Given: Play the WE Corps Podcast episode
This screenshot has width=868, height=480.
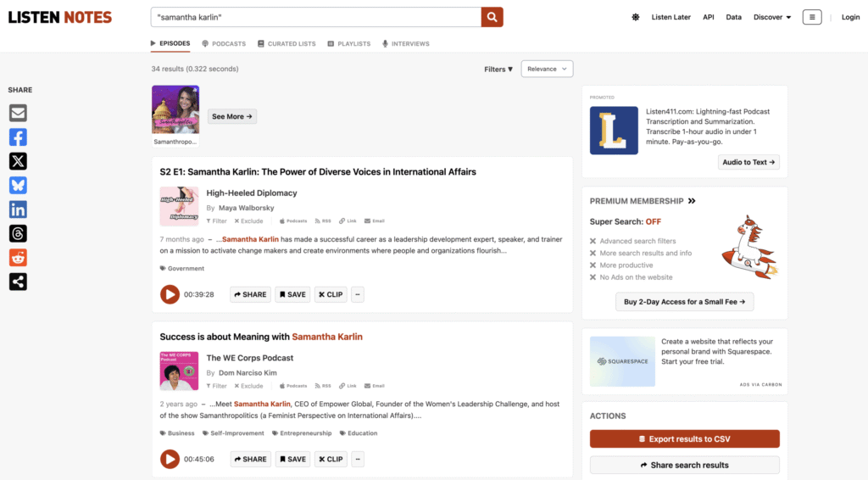Looking at the screenshot, I should click(x=170, y=459).
